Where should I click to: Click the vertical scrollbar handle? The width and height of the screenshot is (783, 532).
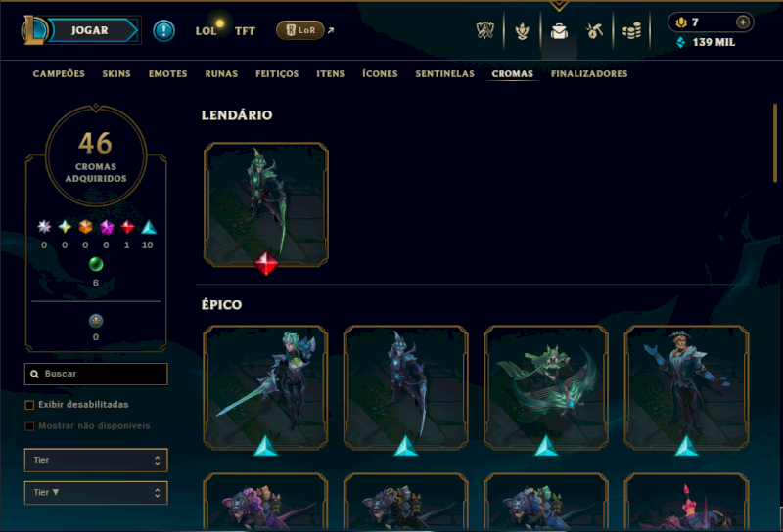pyautogui.click(x=775, y=143)
